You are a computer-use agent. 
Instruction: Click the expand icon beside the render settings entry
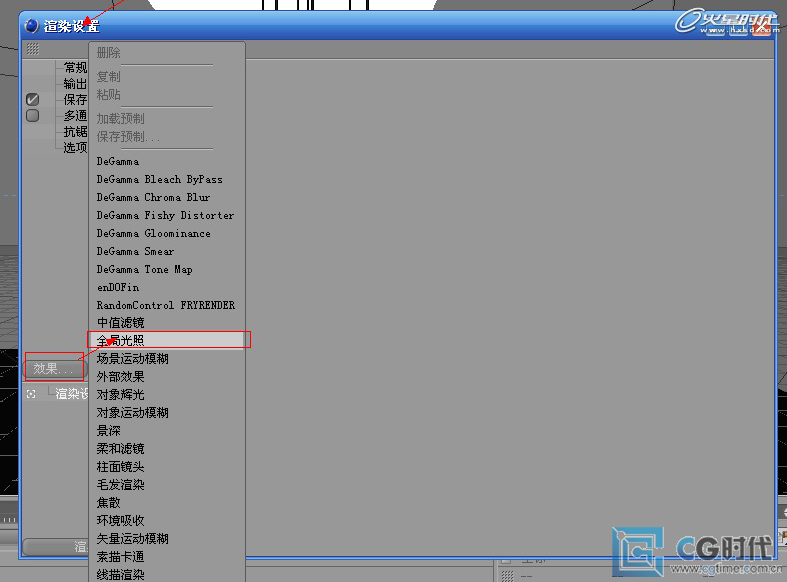click(x=31, y=394)
